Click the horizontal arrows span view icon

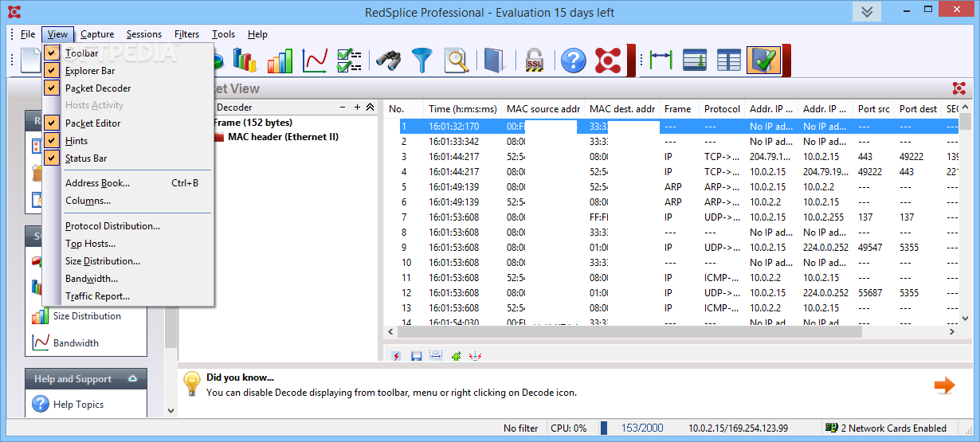click(661, 61)
